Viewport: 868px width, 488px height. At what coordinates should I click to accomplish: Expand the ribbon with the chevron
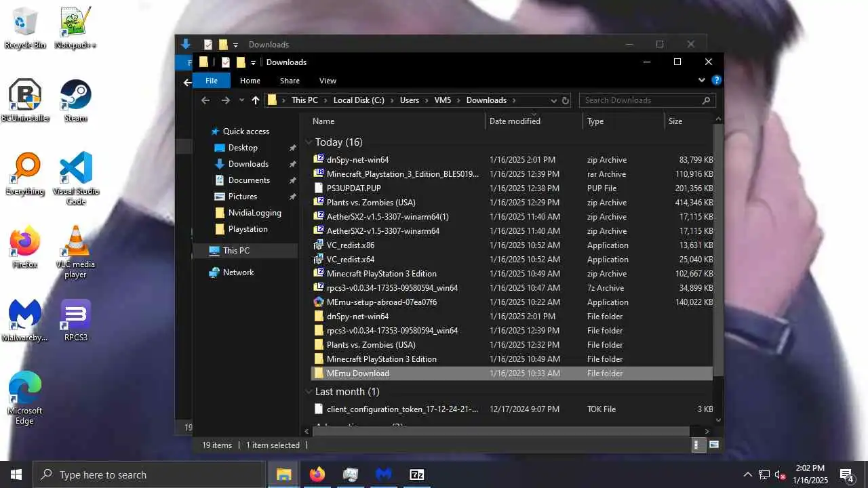click(701, 80)
